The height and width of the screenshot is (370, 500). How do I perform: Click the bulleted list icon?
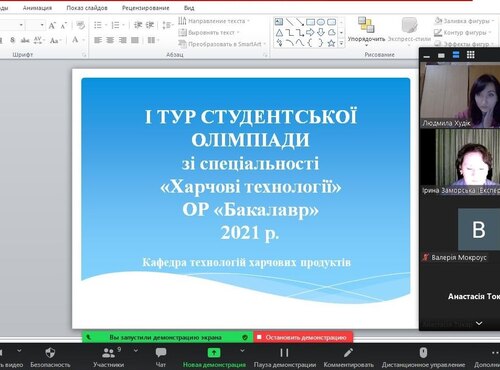(98, 25)
